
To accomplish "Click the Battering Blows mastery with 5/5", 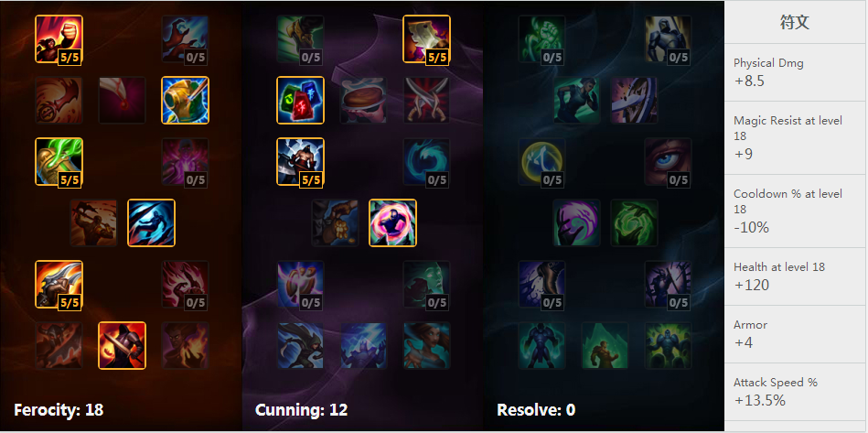I will click(x=59, y=284).
